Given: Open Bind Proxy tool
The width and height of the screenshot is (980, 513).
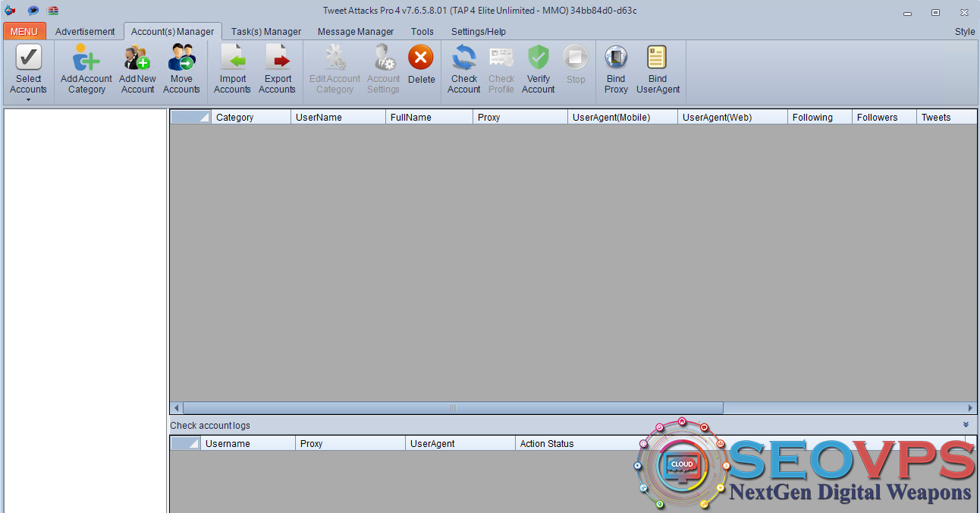Looking at the screenshot, I should click(x=616, y=70).
